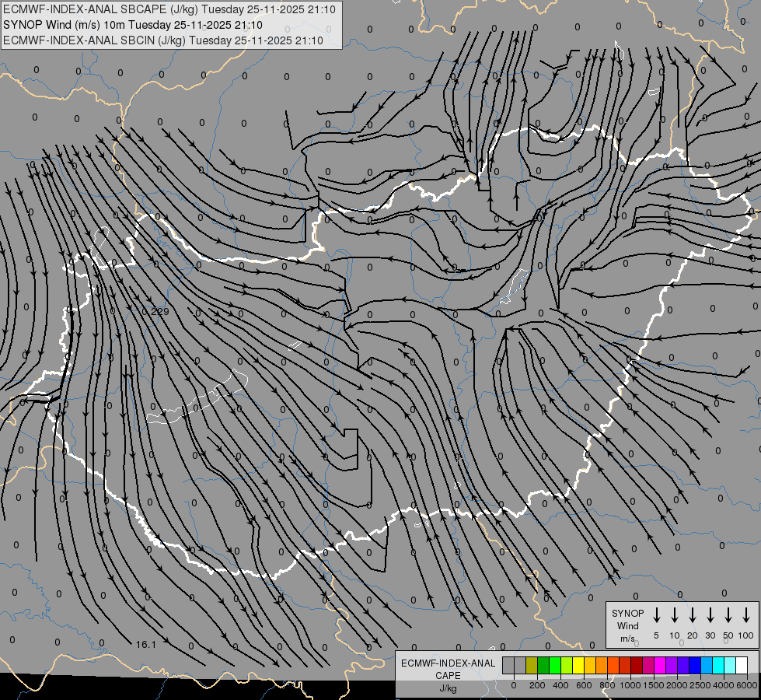Click the 10 m/s wind arrow in legend
This screenshot has height=700, width=761.
tap(675, 615)
